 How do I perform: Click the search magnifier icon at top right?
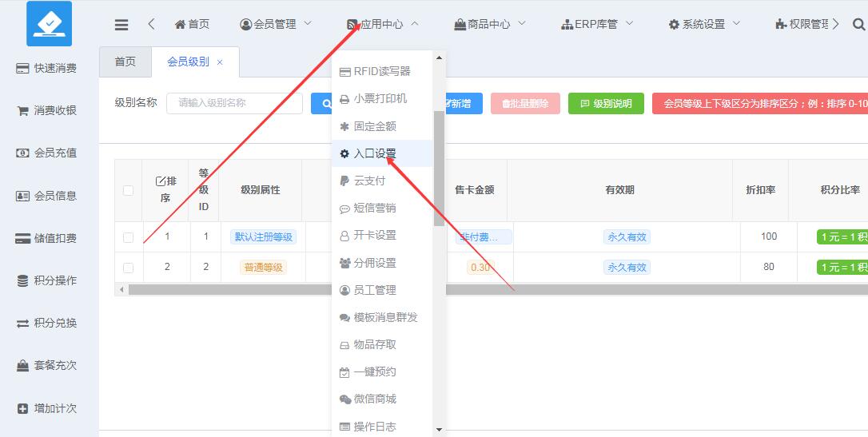858,25
